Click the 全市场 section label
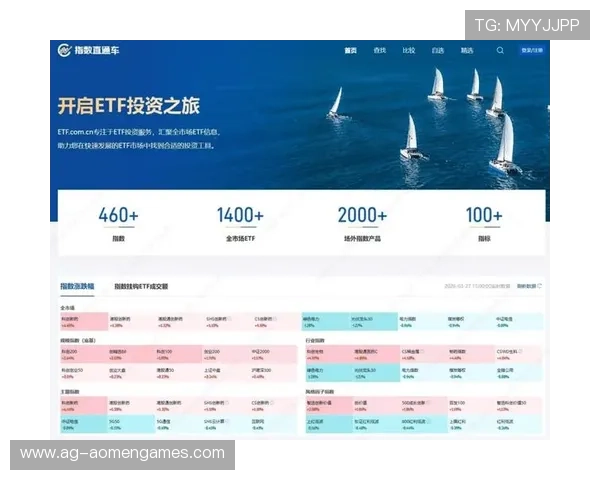Image resolution: width=600 pixels, height=480 pixels. (x=67, y=307)
